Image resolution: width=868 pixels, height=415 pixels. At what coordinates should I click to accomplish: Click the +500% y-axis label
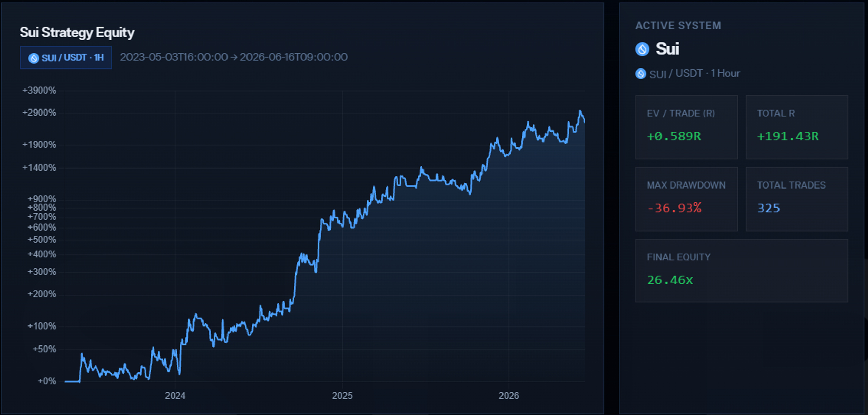tap(42, 240)
